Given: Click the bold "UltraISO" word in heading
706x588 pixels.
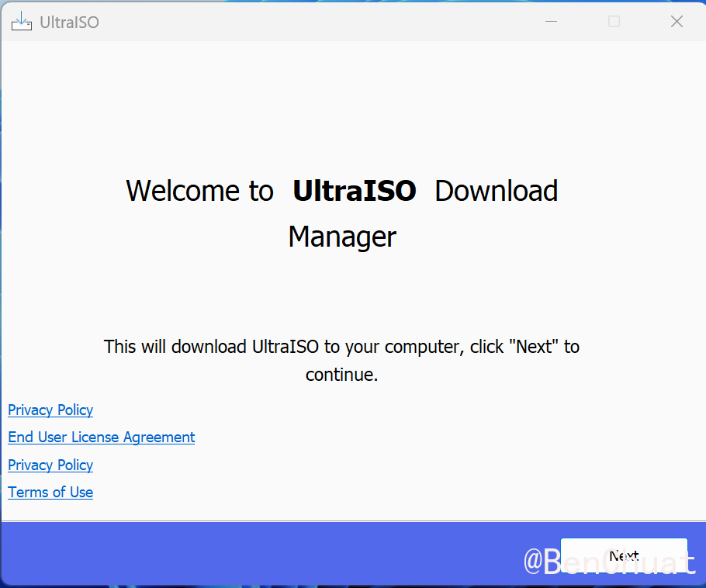Looking at the screenshot, I should pos(354,191).
